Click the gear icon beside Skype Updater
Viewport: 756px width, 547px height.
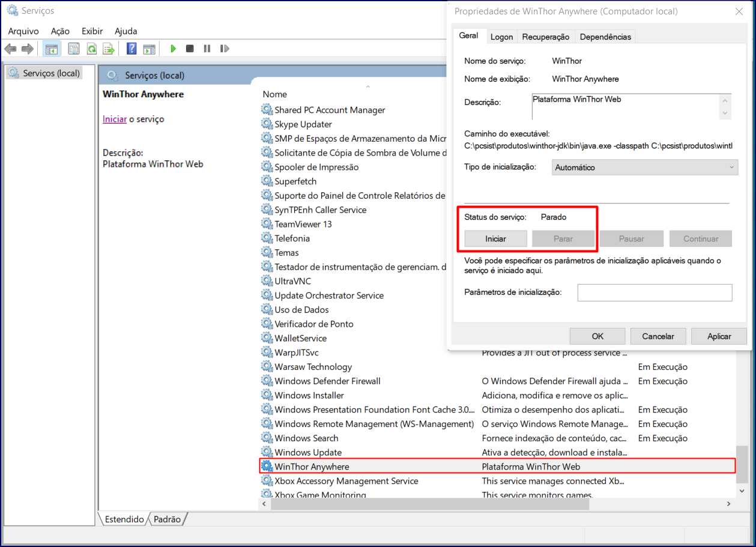(x=267, y=124)
